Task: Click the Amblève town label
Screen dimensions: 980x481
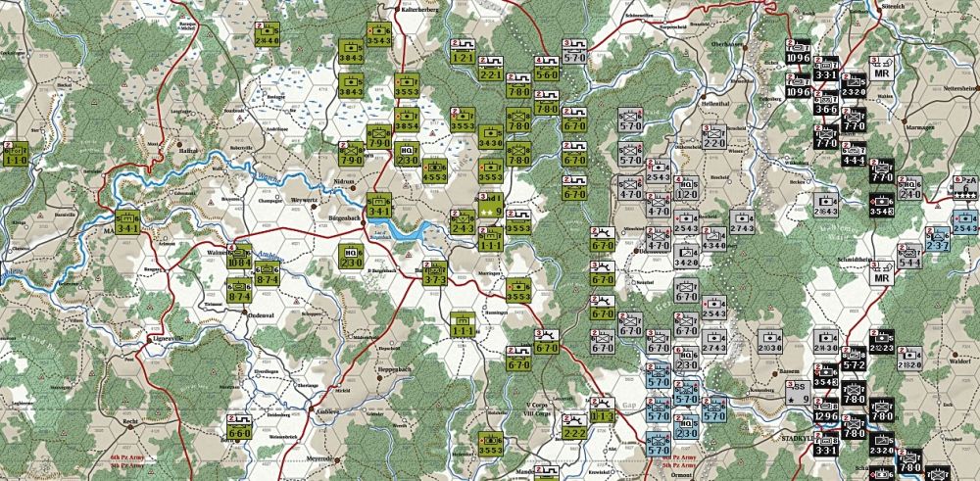Action: pos(327,412)
